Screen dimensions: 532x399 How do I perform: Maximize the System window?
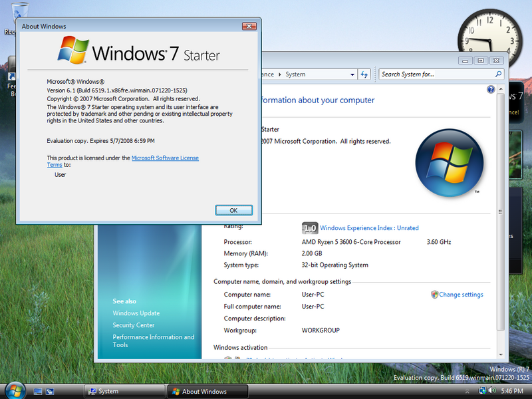coord(481,61)
